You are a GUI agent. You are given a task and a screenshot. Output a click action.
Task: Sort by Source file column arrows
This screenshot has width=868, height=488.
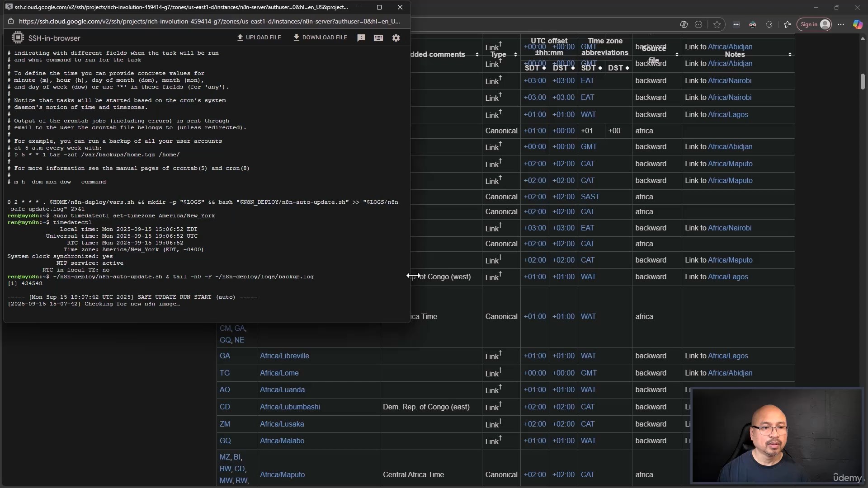677,55
